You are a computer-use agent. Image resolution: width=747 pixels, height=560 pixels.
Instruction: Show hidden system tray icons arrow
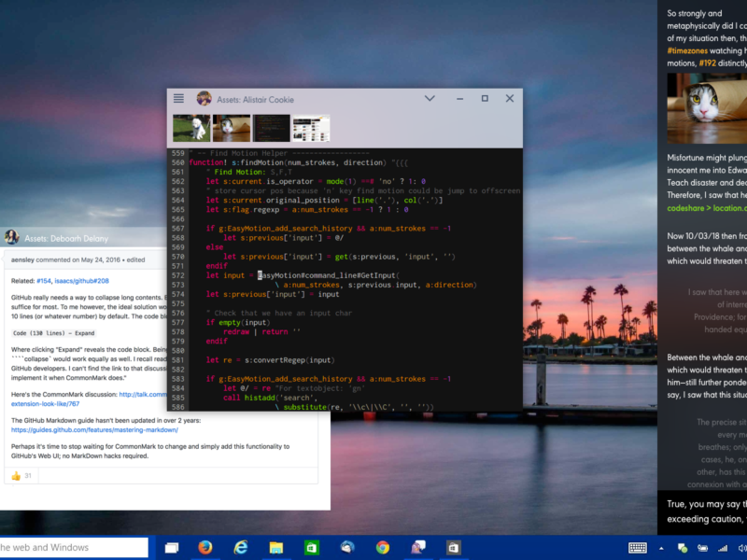point(661,548)
